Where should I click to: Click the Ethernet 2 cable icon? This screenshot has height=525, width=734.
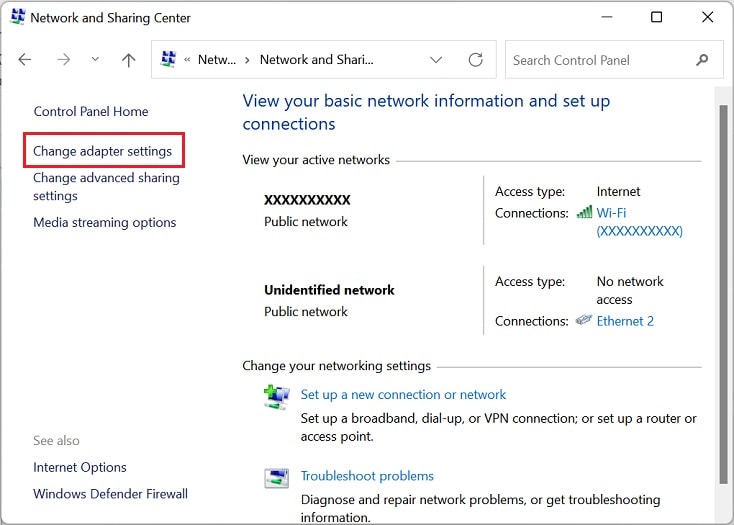tap(584, 320)
